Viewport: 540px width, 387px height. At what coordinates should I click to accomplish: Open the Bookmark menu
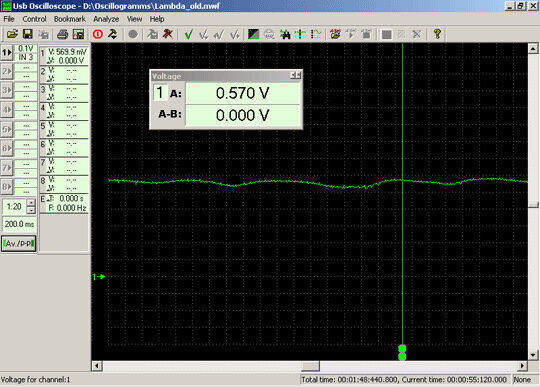(x=70, y=19)
